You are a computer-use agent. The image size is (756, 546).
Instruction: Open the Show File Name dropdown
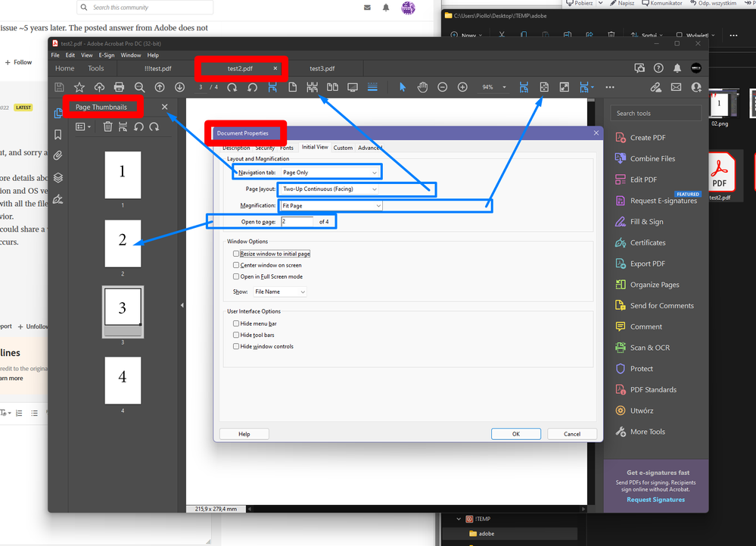pyautogui.click(x=280, y=292)
